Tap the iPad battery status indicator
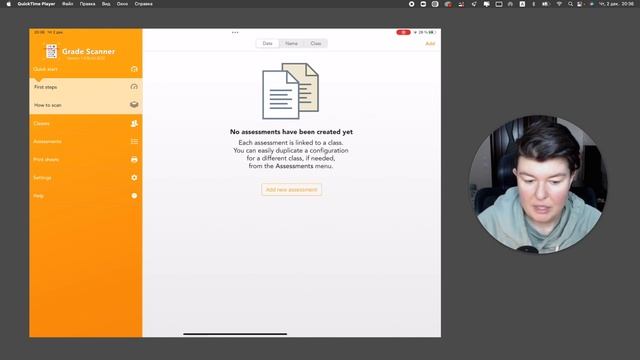This screenshot has width=640, height=360. (x=427, y=32)
